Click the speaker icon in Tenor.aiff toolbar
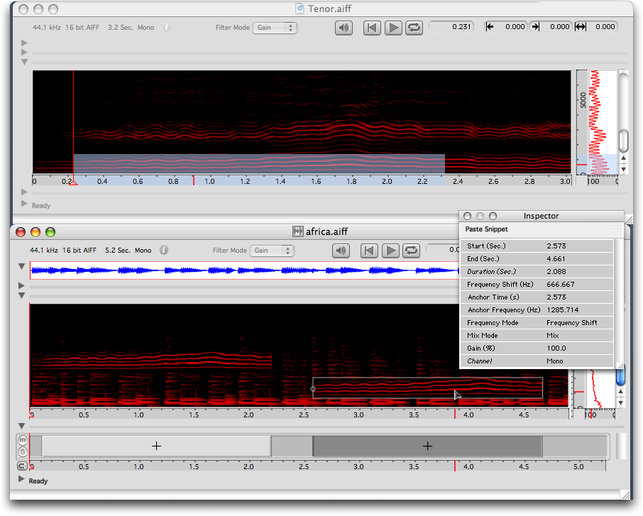The image size is (643, 516). point(344,28)
